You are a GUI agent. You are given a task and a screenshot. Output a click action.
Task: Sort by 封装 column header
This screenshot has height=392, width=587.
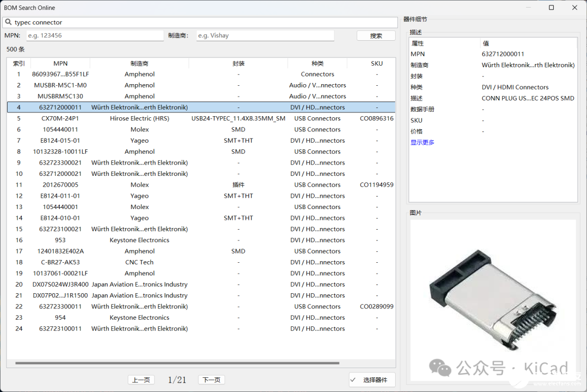pos(238,63)
